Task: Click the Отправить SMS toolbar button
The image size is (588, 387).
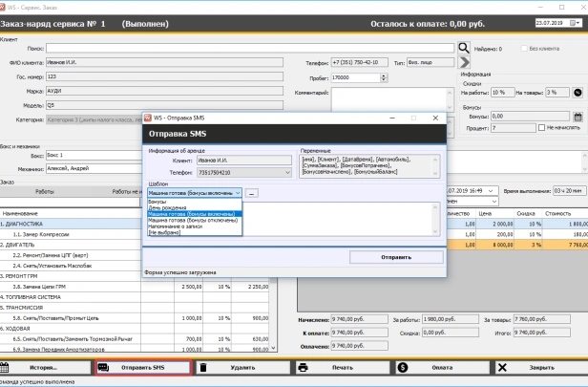Action: 143,367
